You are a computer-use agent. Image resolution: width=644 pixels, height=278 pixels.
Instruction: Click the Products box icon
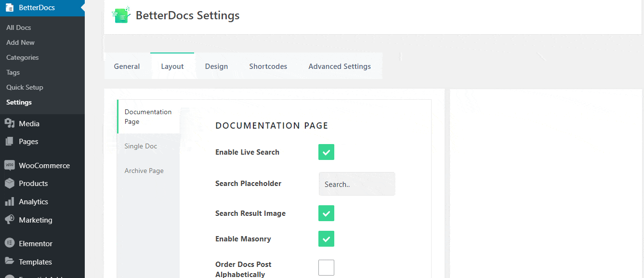10,184
